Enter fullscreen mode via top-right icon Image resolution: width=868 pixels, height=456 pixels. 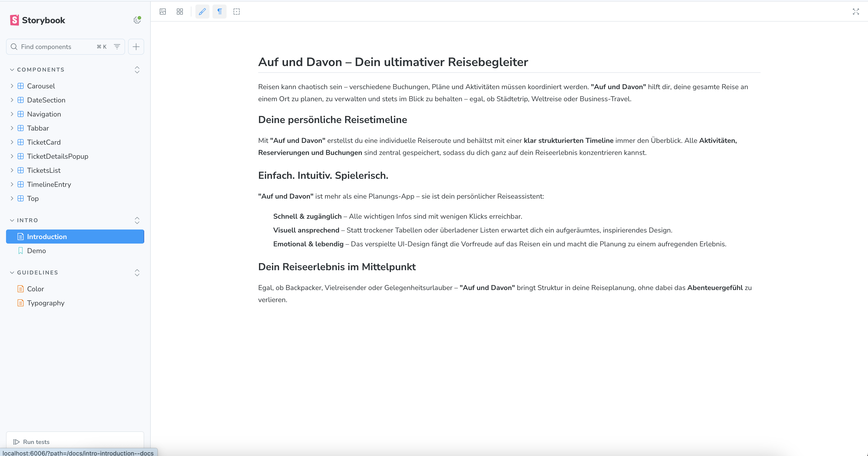pyautogui.click(x=855, y=12)
